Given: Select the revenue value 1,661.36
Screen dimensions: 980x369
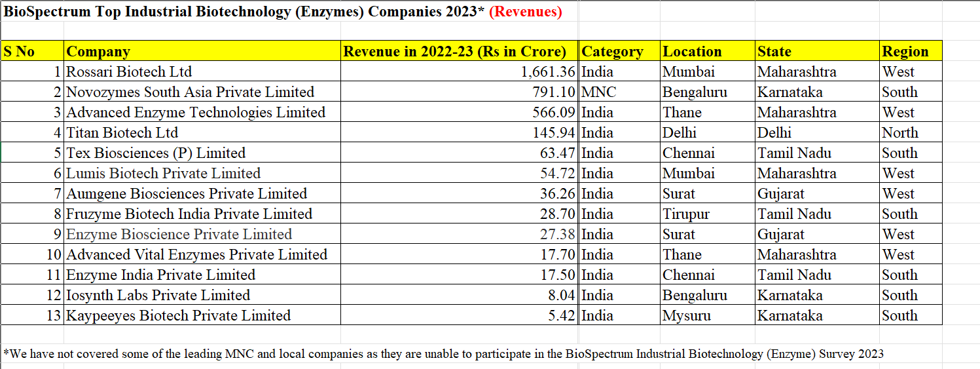Looking at the screenshot, I should click(x=460, y=71).
